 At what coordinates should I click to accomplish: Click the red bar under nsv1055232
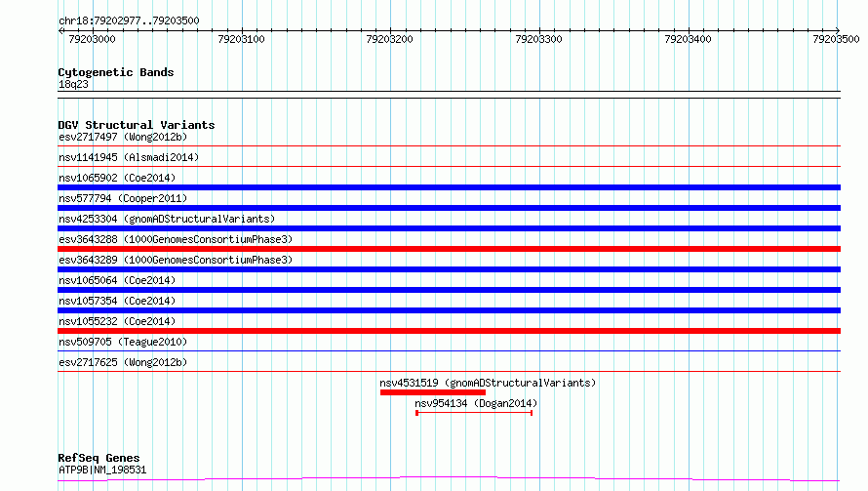(x=449, y=331)
